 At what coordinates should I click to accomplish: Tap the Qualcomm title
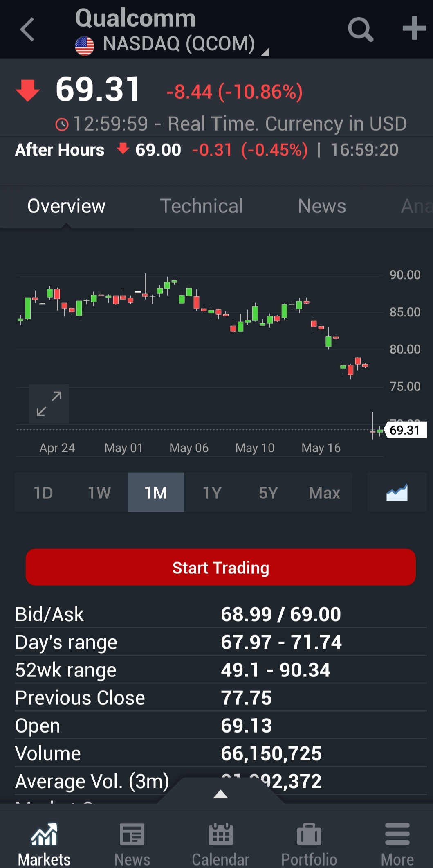135,18
